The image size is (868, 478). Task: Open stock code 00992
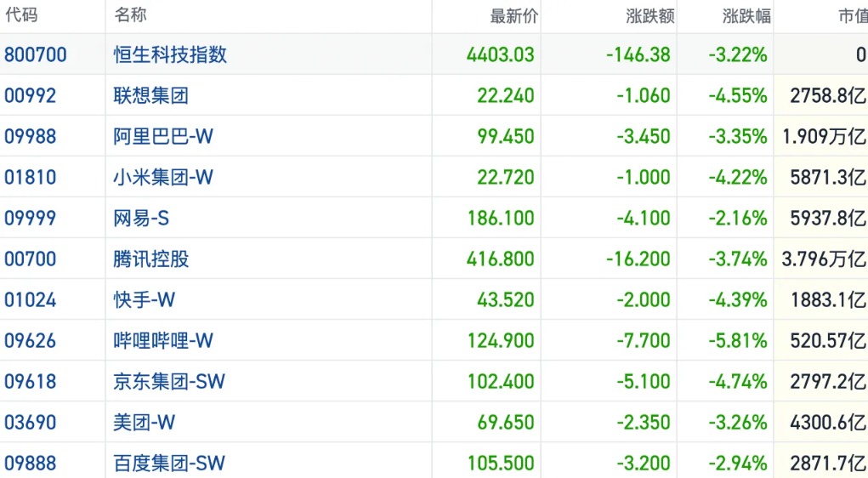(30, 95)
